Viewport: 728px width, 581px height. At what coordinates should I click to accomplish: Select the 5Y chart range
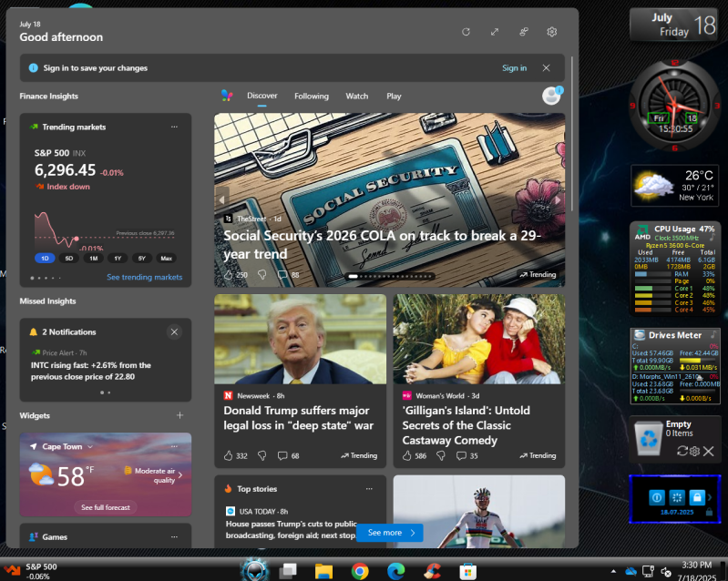click(142, 259)
